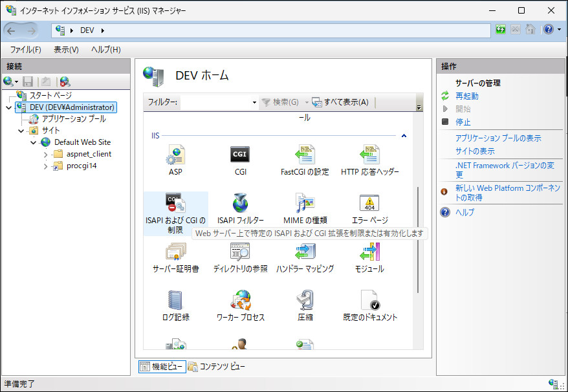The width and height of the screenshot is (568, 392).
Task: Open the help icon dropdown arrow
Action: (x=560, y=30)
